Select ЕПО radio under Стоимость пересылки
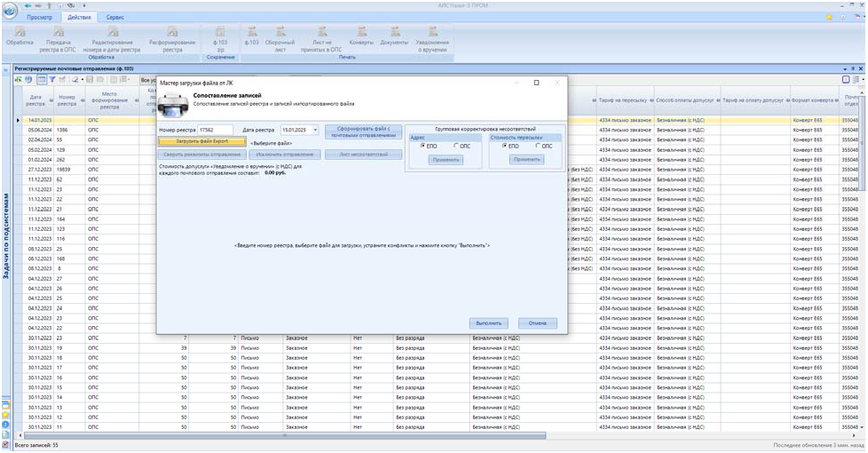Image resolution: width=868 pixels, height=453 pixels. coord(505,146)
